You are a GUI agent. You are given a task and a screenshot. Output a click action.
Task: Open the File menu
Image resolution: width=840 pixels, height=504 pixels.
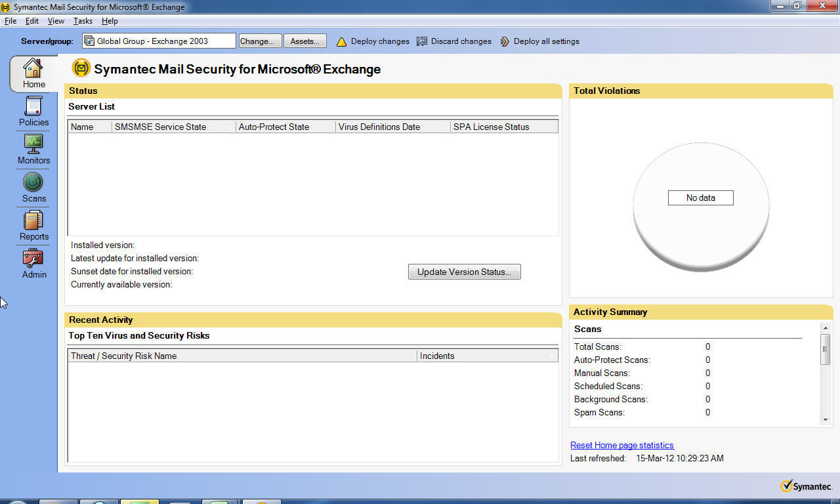pyautogui.click(x=10, y=21)
